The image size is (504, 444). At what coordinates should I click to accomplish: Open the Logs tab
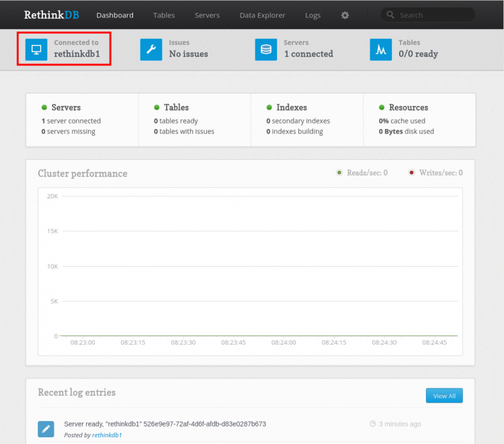pos(312,15)
